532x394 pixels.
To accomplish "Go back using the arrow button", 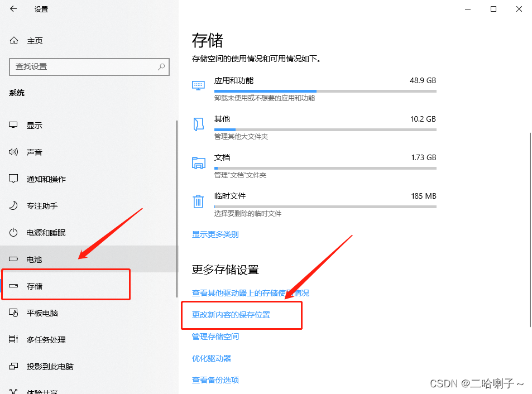I will click(x=12, y=9).
